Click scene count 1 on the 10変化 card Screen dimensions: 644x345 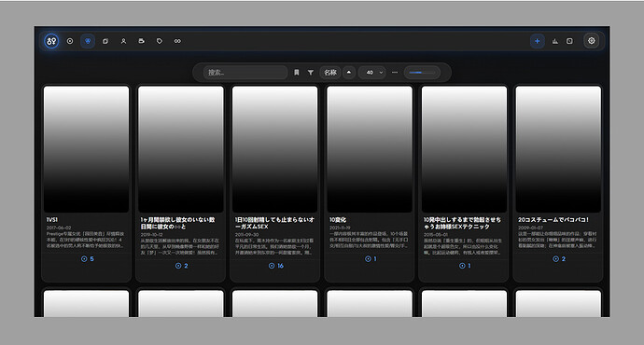[x=371, y=259]
